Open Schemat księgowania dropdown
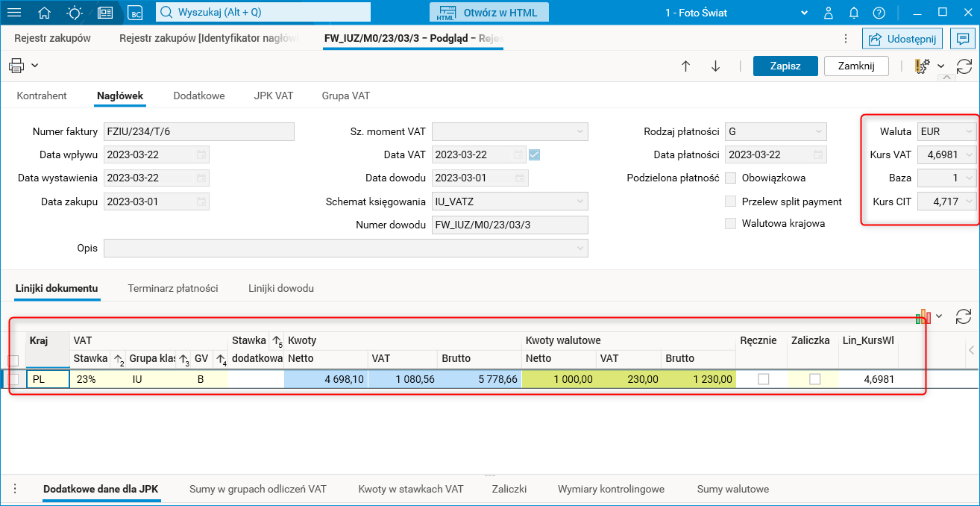 (580, 202)
